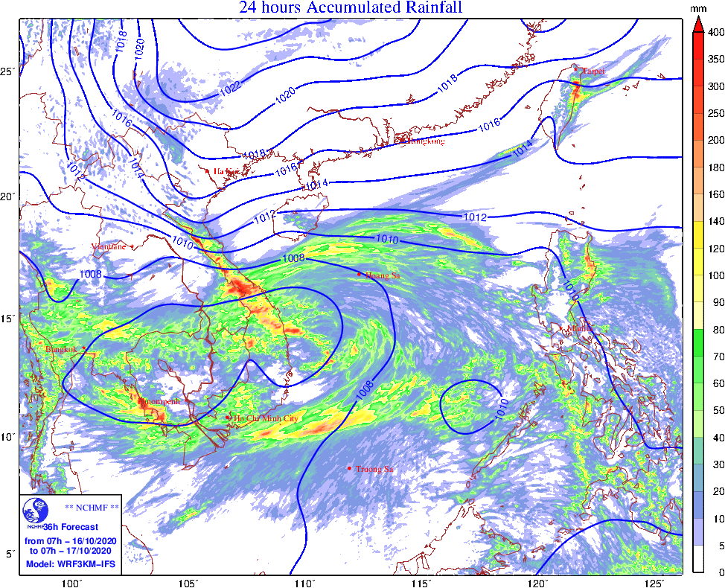The image size is (725, 588).
Task: Click the 1012 isobar label
Action: coord(474,217)
